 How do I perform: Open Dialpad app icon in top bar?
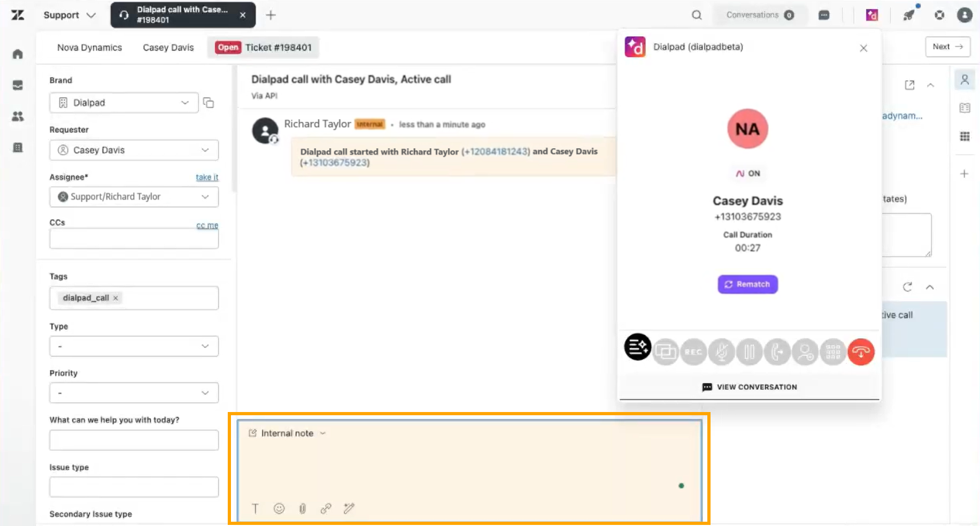point(872,15)
